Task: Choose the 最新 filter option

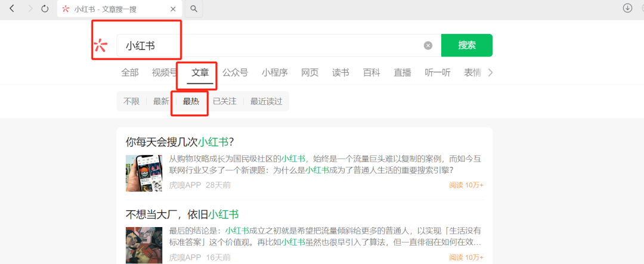Action: 162,101
